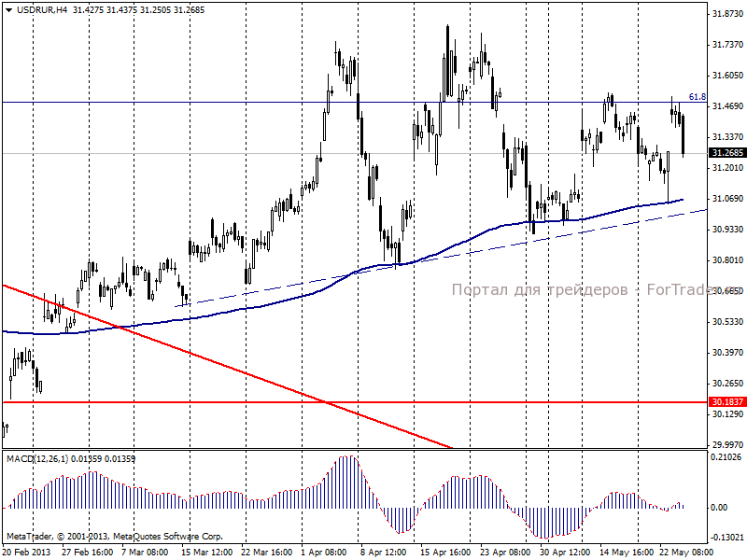
Task: Open the chart menu triangle beside USDRUR,H4
Action: (x=8, y=10)
